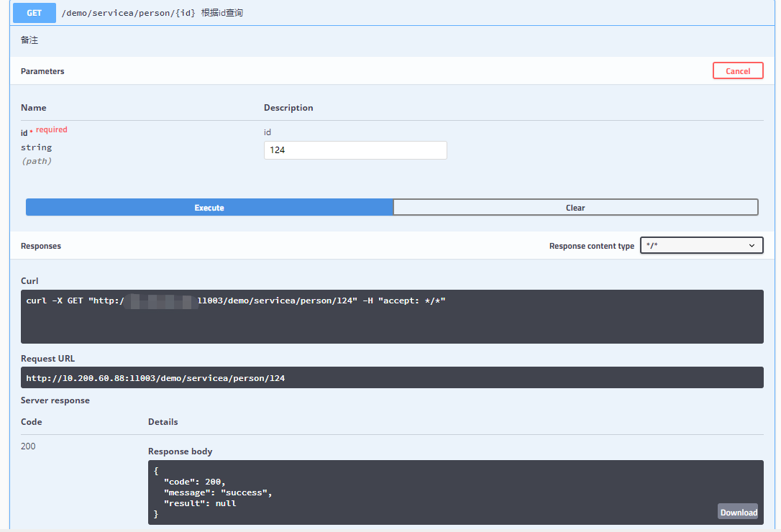Click the curl command text box

click(392, 316)
